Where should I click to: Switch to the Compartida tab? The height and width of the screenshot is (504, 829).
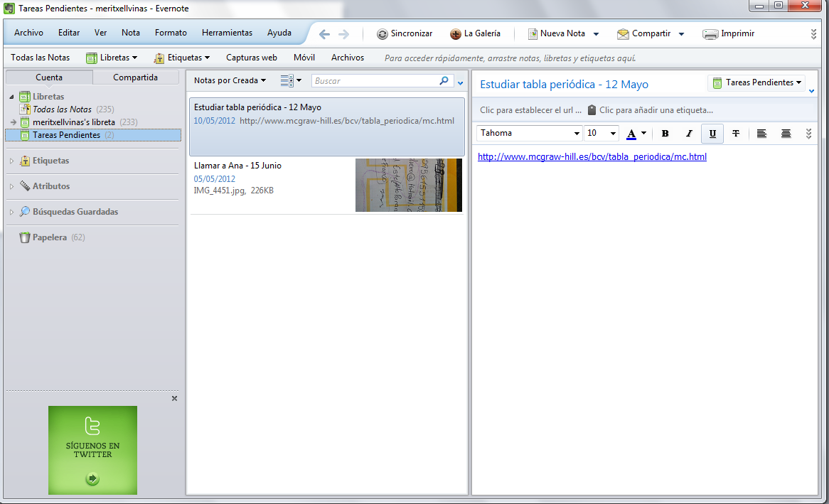(135, 77)
